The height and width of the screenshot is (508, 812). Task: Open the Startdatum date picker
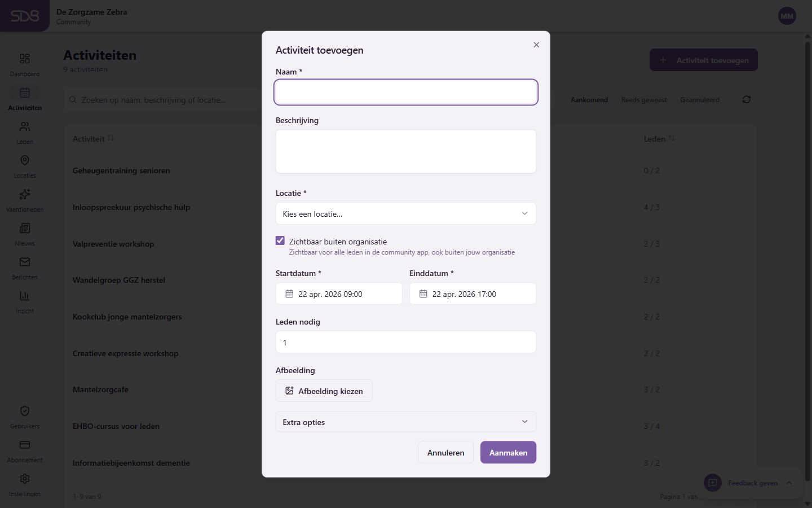pos(339,294)
